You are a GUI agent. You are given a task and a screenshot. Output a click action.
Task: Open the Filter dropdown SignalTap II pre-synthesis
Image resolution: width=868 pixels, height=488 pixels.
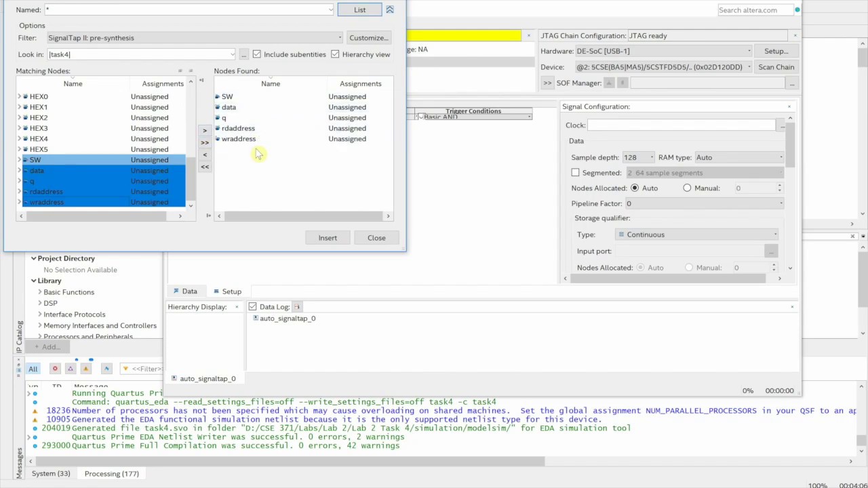[195, 38]
